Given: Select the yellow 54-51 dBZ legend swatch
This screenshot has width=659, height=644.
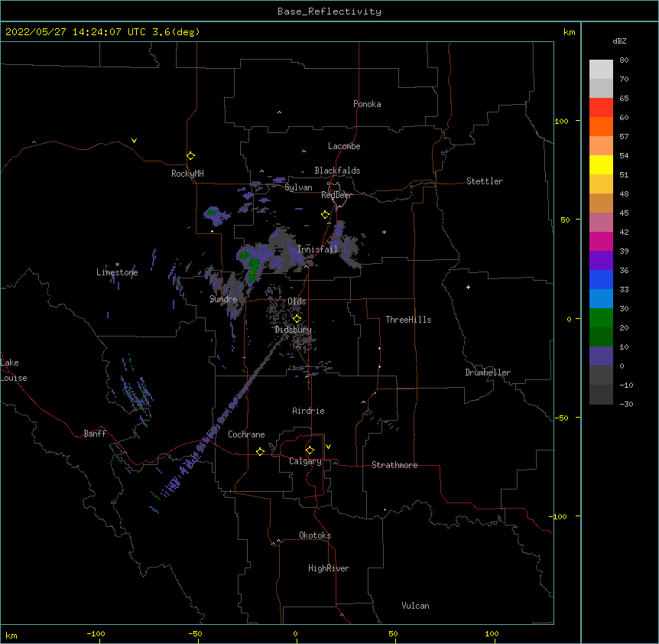Looking at the screenshot, I should click(601, 164).
